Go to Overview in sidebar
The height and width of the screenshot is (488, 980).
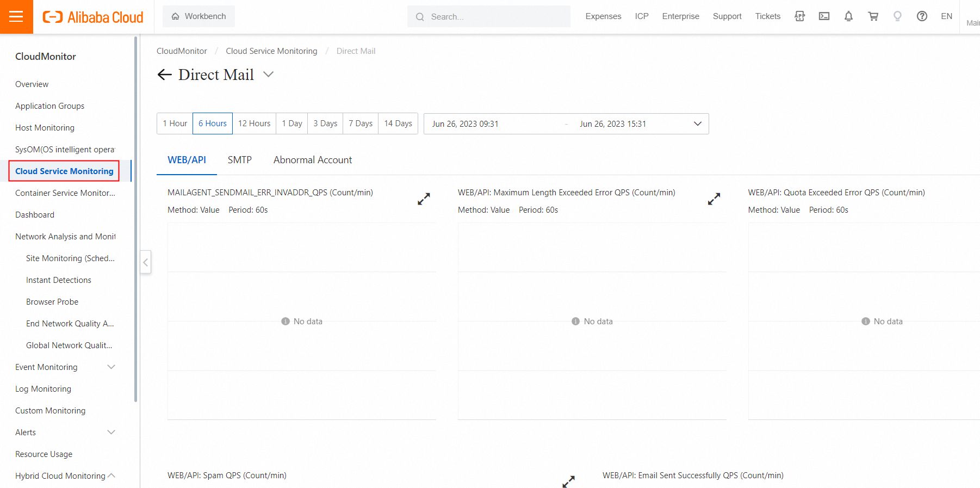(32, 84)
